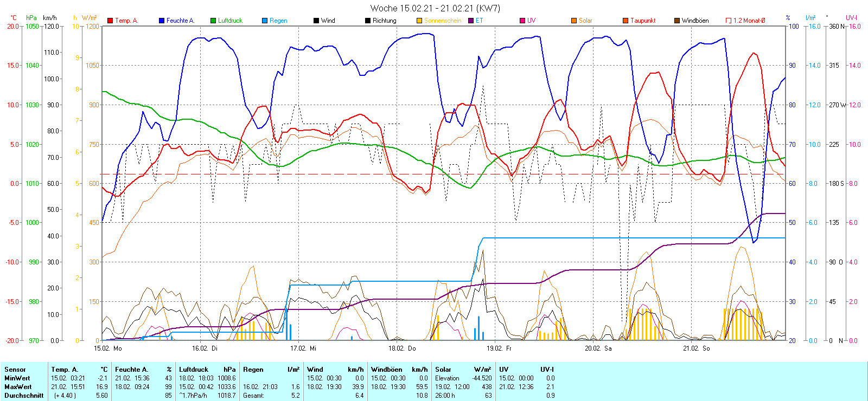Click the Richtung legend label

click(x=384, y=21)
